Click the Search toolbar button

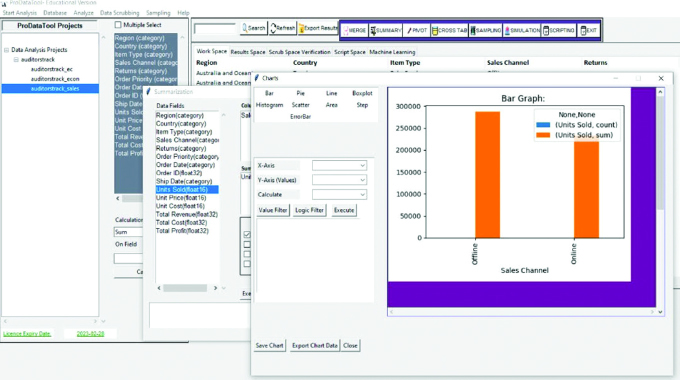coord(253,28)
